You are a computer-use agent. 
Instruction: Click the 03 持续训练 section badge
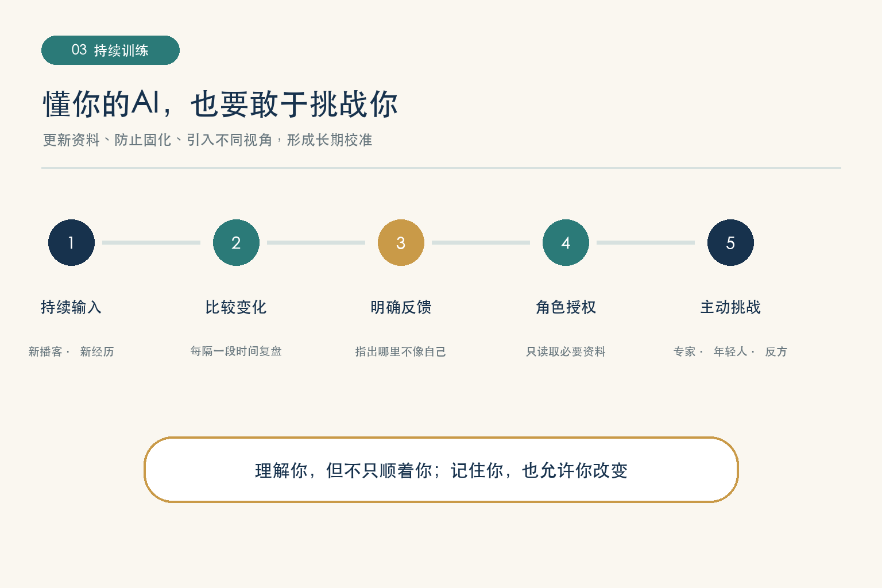coord(110,50)
